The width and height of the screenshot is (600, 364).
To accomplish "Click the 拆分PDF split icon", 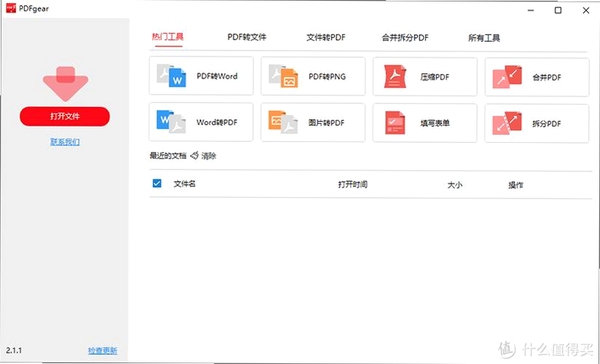I will pos(507,123).
